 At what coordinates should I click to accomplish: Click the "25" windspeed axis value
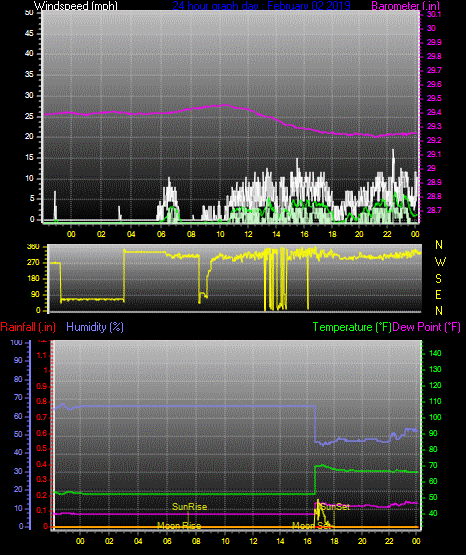coord(29,116)
